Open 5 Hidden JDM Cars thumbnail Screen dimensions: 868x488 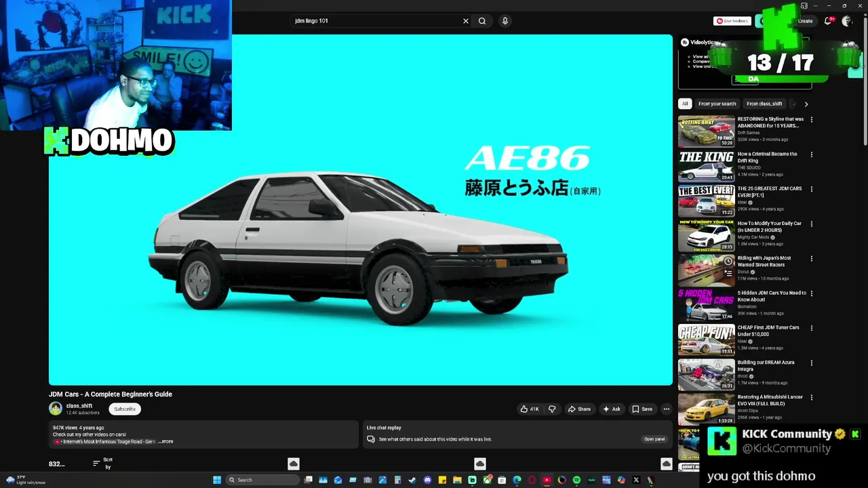(x=706, y=305)
